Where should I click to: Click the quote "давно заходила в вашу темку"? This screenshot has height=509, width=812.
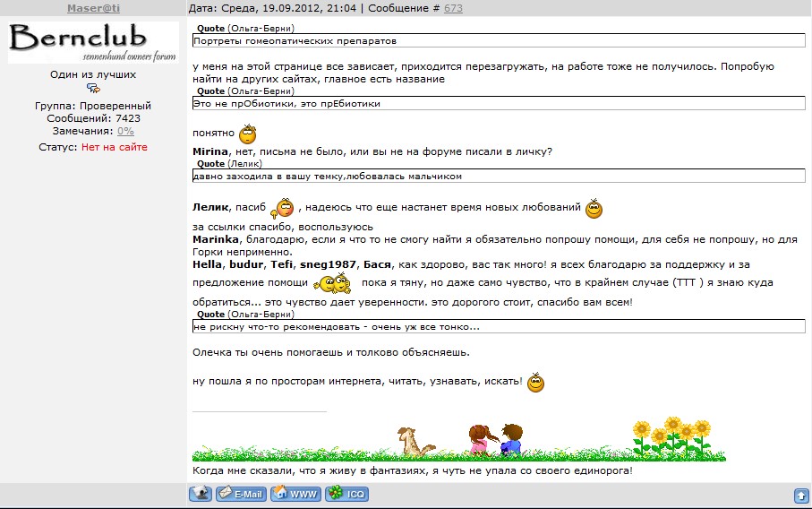tap(499, 177)
